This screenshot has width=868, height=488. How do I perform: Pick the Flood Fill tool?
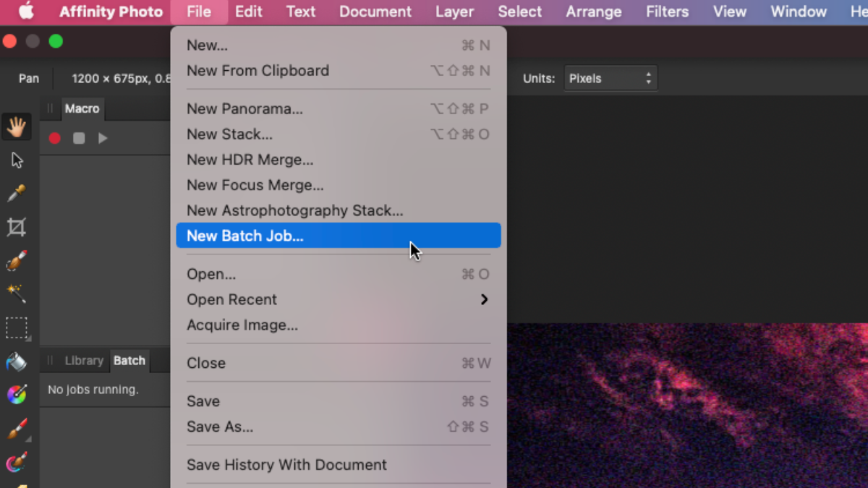tap(17, 362)
